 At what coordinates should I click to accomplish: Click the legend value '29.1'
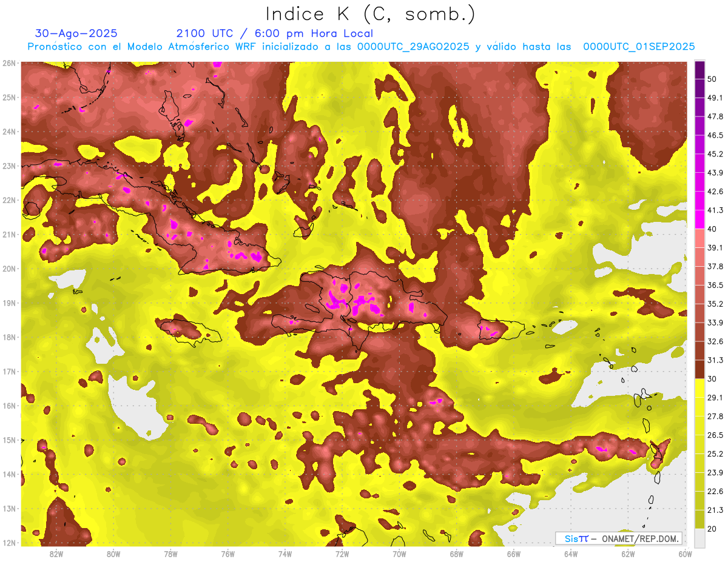(715, 398)
